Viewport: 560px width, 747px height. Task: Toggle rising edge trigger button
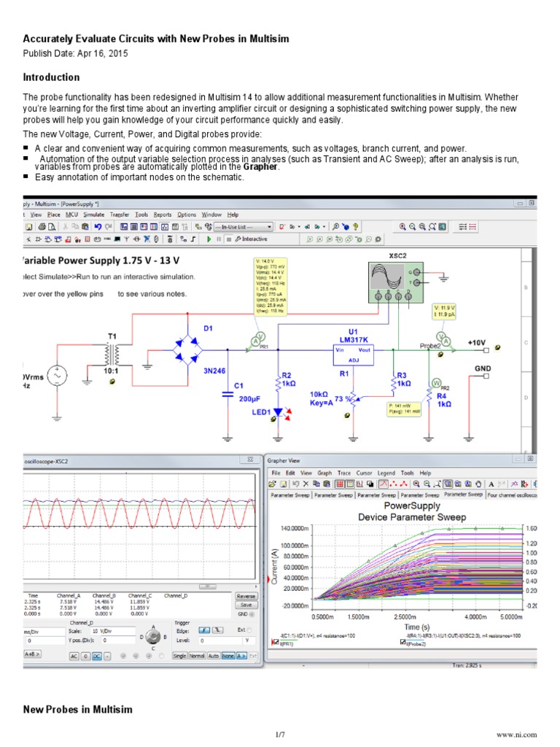coord(204,630)
